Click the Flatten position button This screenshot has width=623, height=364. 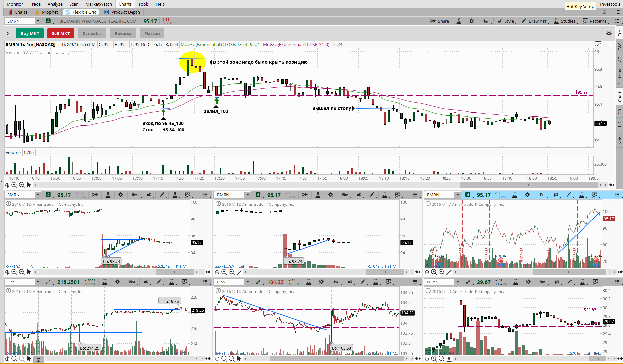click(152, 33)
